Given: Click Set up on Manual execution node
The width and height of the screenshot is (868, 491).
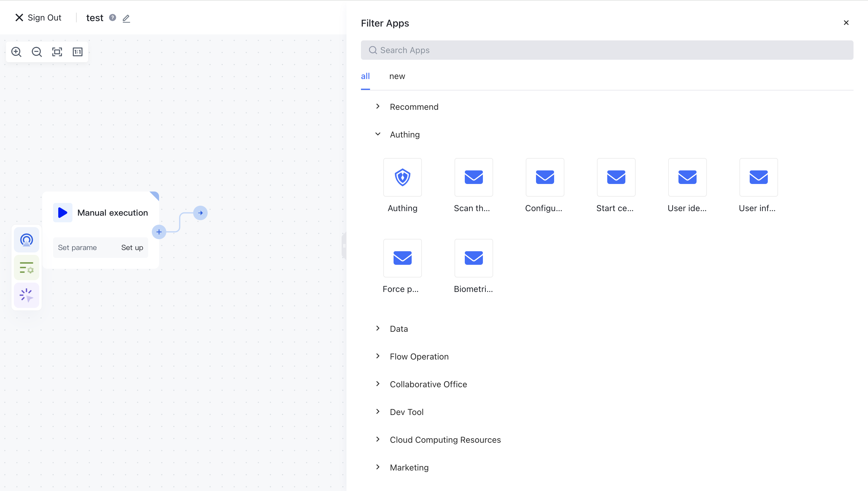Looking at the screenshot, I should pos(132,248).
